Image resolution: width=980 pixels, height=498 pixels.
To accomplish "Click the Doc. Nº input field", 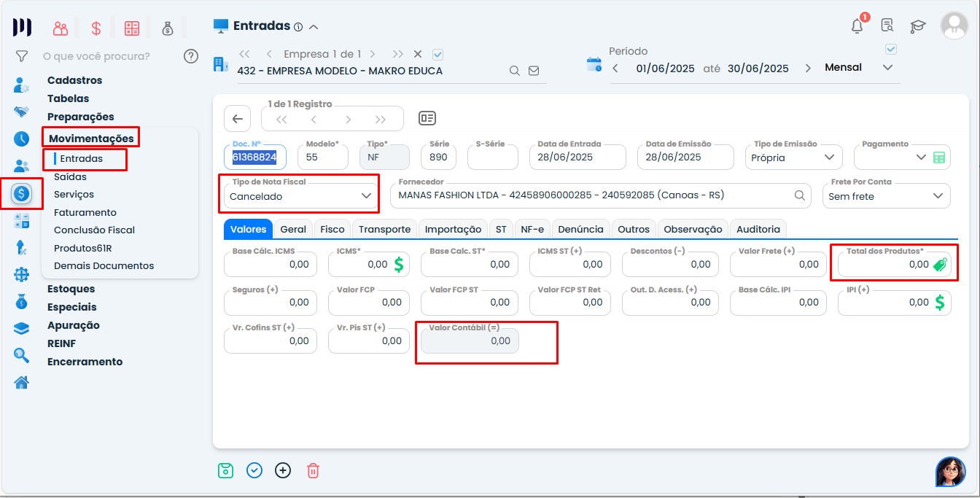I will (255, 157).
